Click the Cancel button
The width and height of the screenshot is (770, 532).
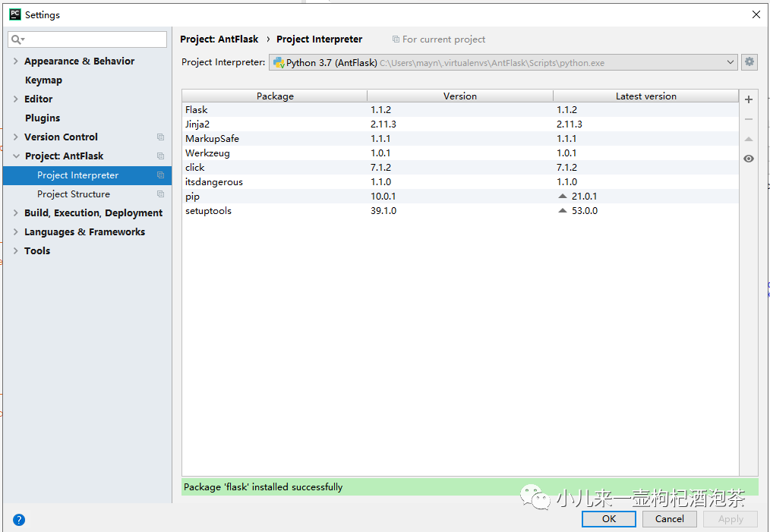[669, 519]
